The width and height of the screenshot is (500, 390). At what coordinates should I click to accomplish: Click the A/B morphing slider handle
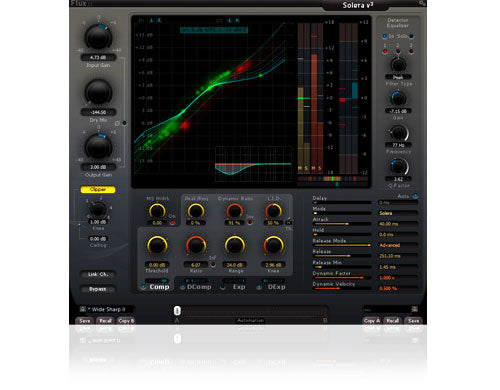click(x=177, y=311)
